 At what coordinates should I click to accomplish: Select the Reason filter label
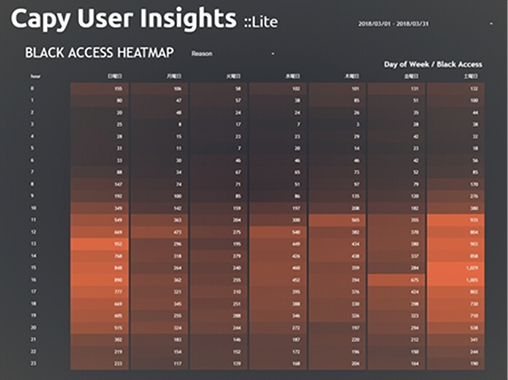[x=202, y=54]
